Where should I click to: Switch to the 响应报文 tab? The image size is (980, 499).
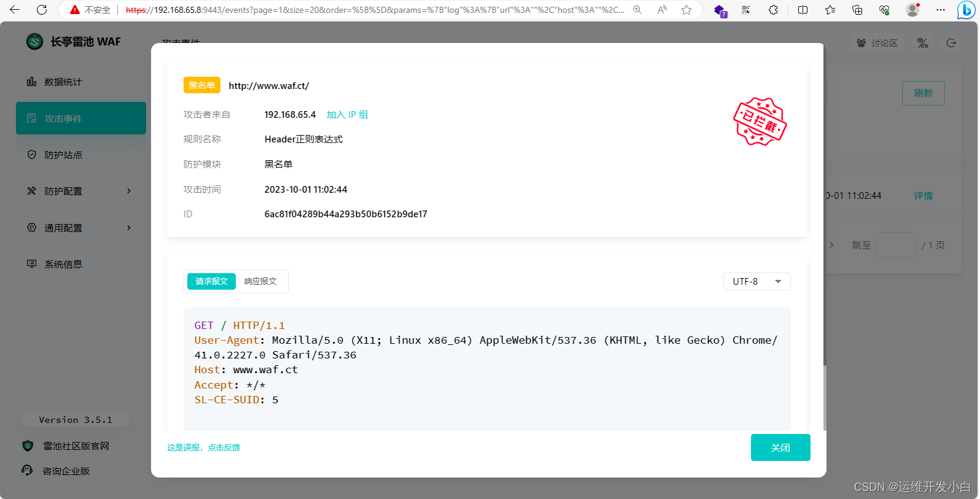pos(260,281)
